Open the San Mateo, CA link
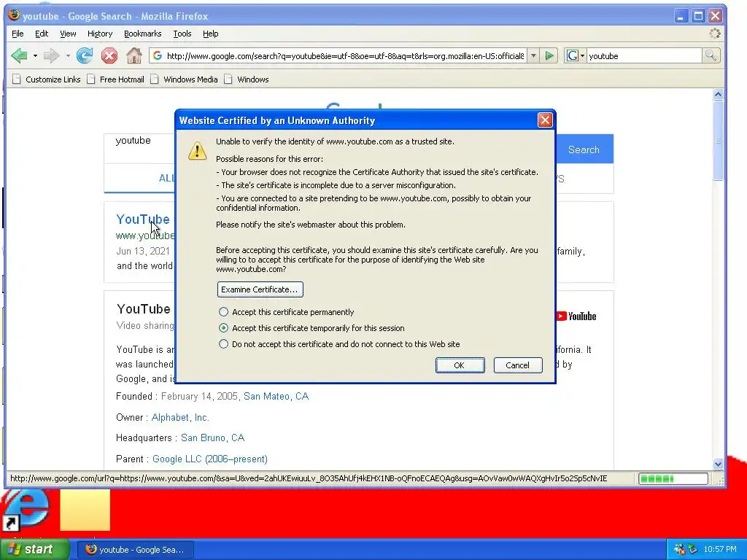The image size is (747, 560). click(x=276, y=396)
